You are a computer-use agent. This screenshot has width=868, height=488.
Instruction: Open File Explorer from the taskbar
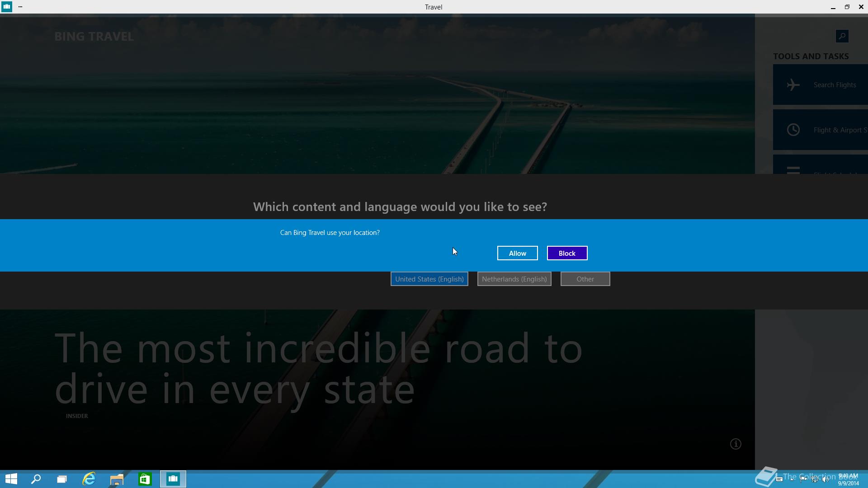(x=117, y=479)
